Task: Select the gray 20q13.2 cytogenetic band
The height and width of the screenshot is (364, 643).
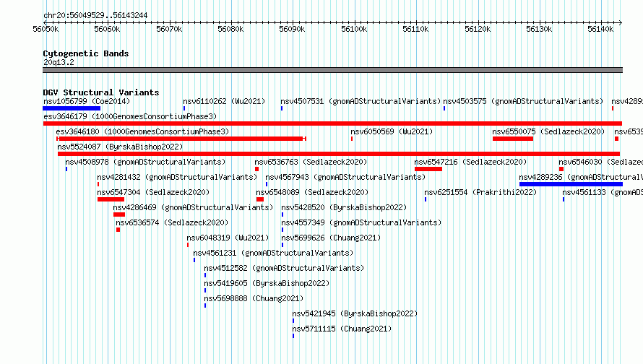Action: 332,70
